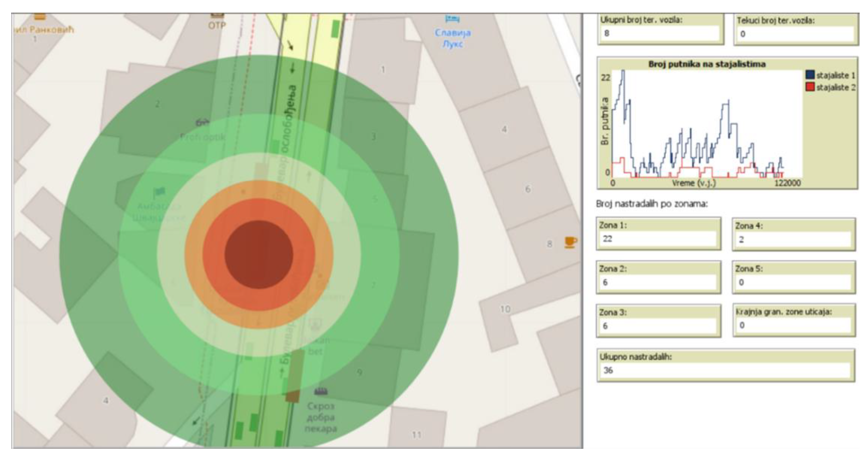Click the Zona 4 value field

pyautogui.click(x=794, y=239)
